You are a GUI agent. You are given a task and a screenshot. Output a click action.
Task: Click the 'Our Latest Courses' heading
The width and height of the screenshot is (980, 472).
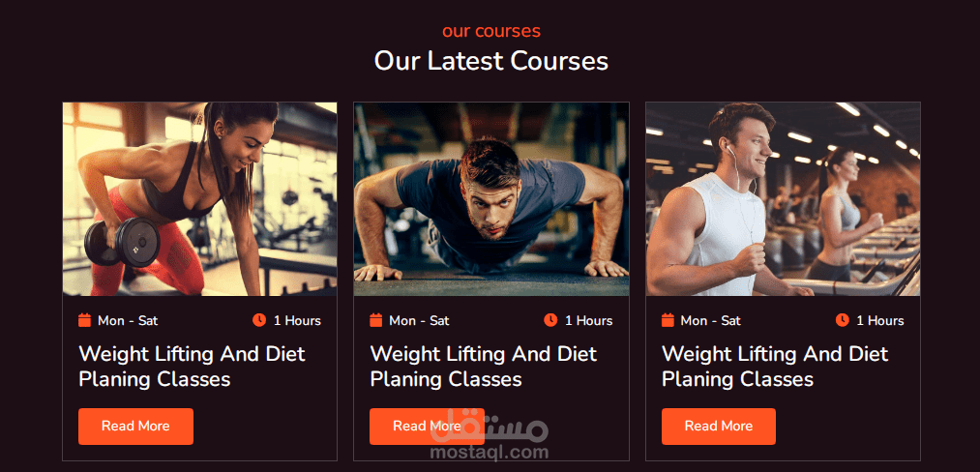[491, 61]
